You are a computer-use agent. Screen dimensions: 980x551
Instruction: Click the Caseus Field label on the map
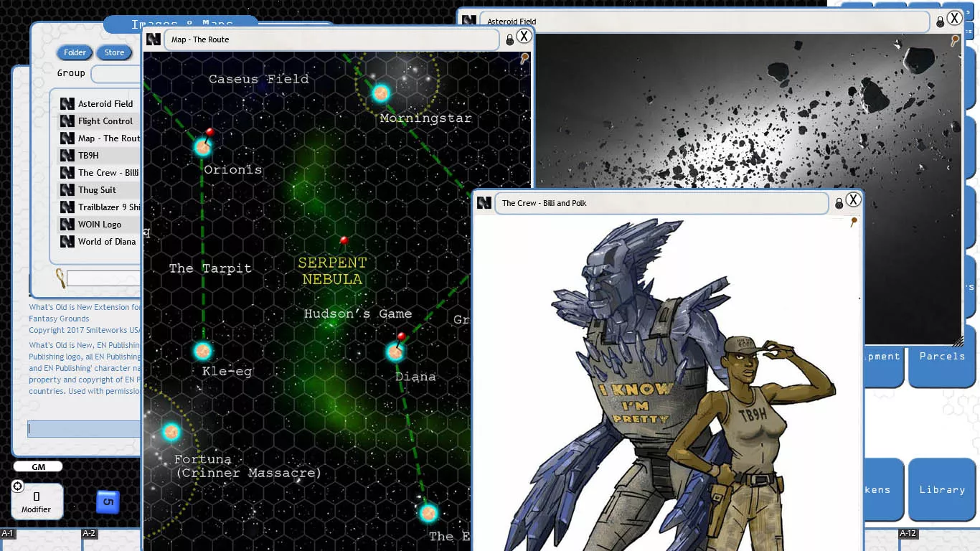click(x=259, y=79)
